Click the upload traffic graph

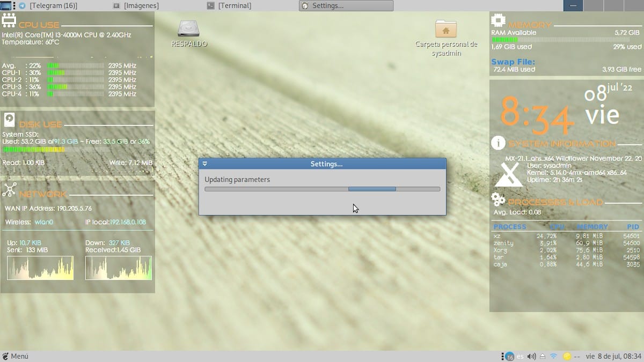pyautogui.click(x=40, y=268)
